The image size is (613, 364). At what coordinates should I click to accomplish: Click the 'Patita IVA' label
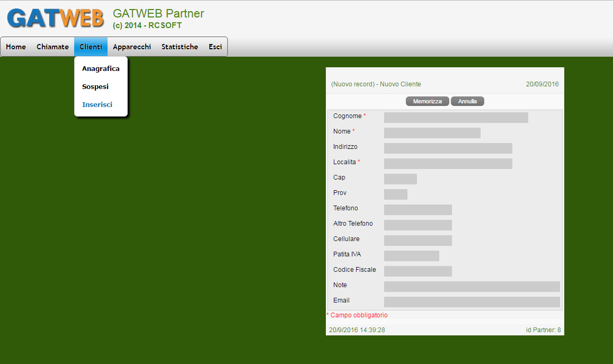(x=347, y=254)
